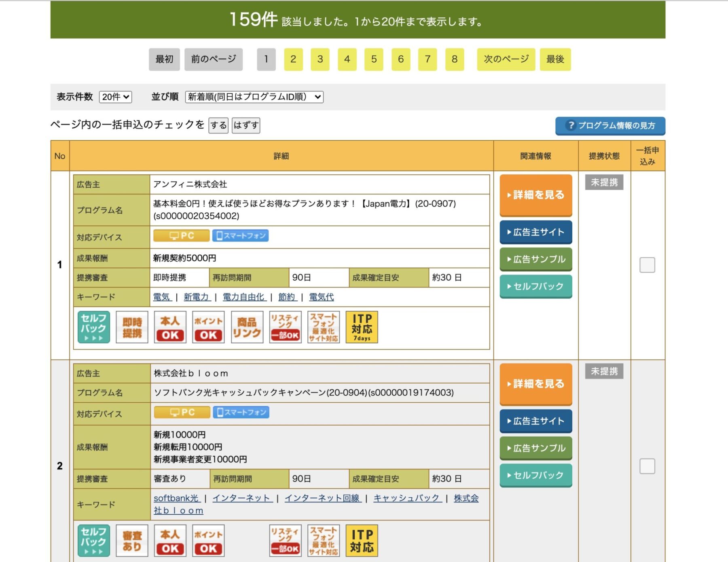
Task: Open 広告主サイト for program 1
Action: tap(536, 232)
